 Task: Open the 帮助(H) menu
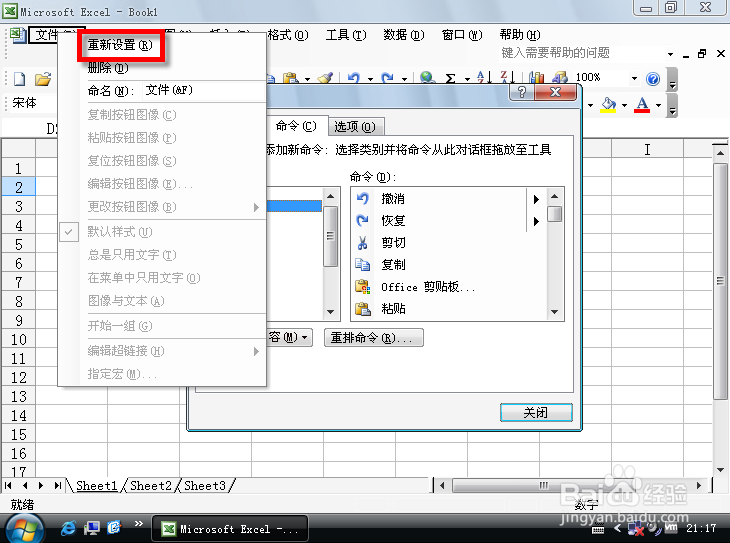[520, 35]
